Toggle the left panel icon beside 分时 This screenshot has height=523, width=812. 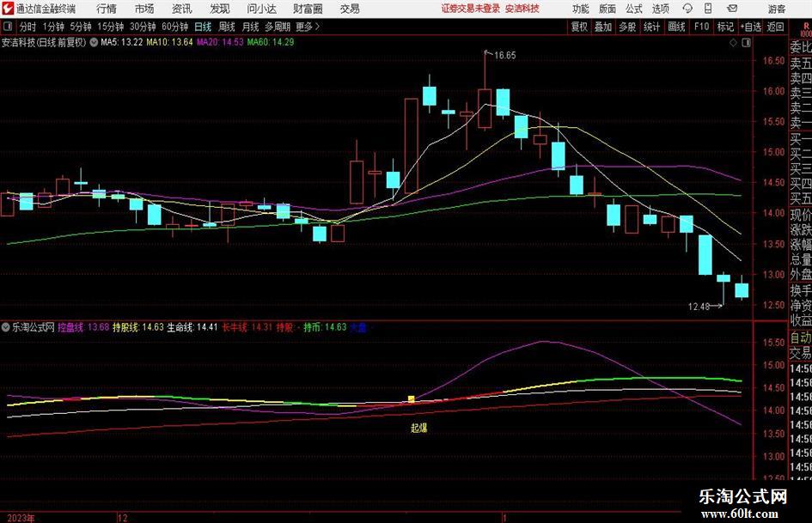pos(7,27)
